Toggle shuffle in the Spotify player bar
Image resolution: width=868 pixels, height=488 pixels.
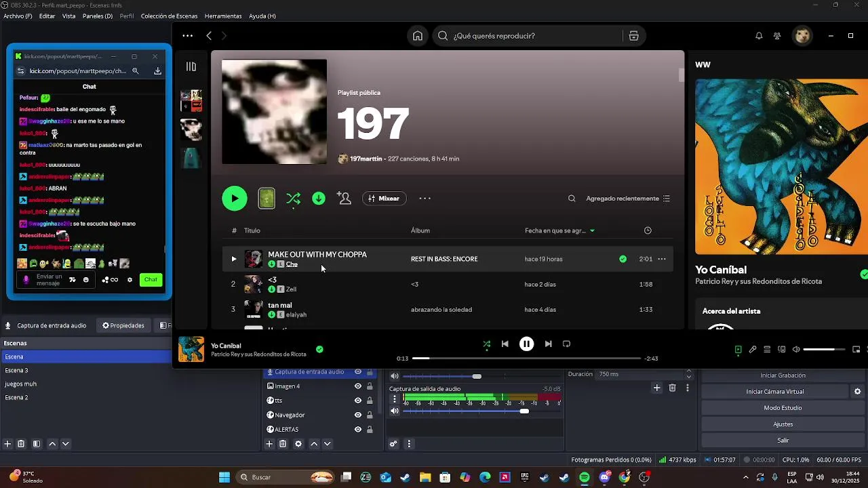(x=486, y=344)
